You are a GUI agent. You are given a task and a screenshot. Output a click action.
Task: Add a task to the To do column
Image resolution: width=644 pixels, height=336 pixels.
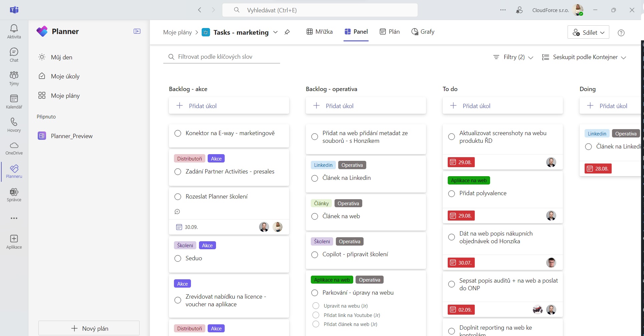(503, 106)
